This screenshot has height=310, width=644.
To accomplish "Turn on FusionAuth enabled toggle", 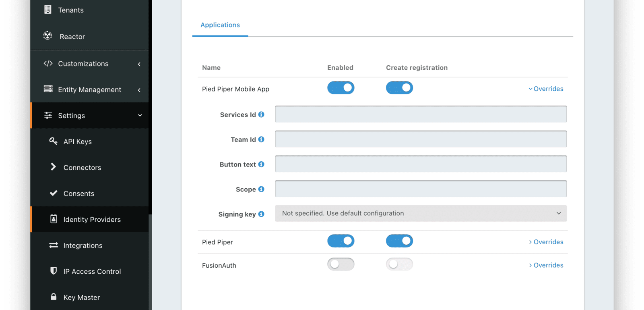I will 341,264.
